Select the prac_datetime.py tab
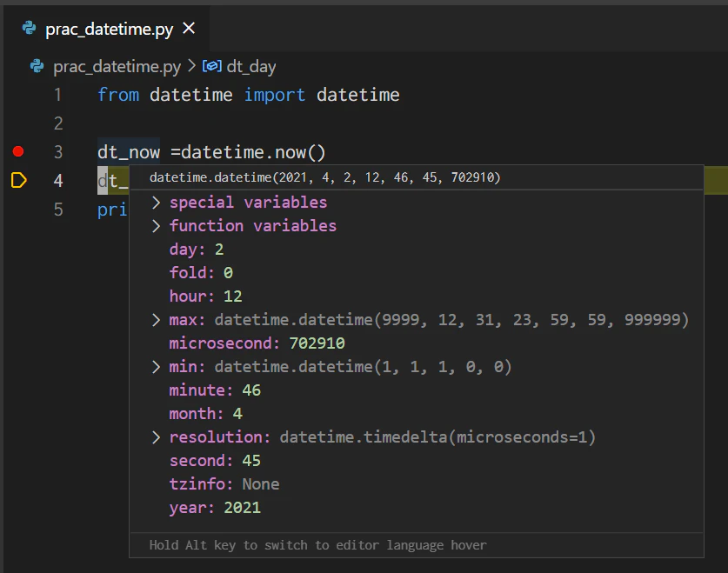728x573 pixels. (x=107, y=29)
